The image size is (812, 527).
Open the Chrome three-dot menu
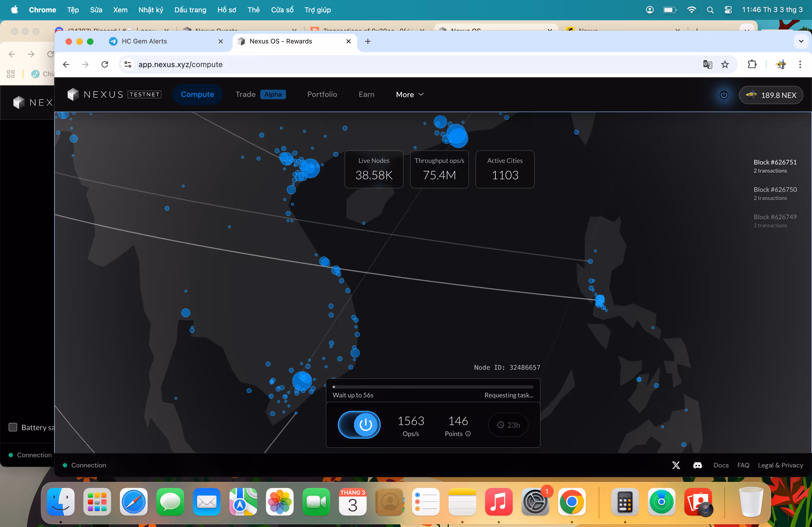800,65
